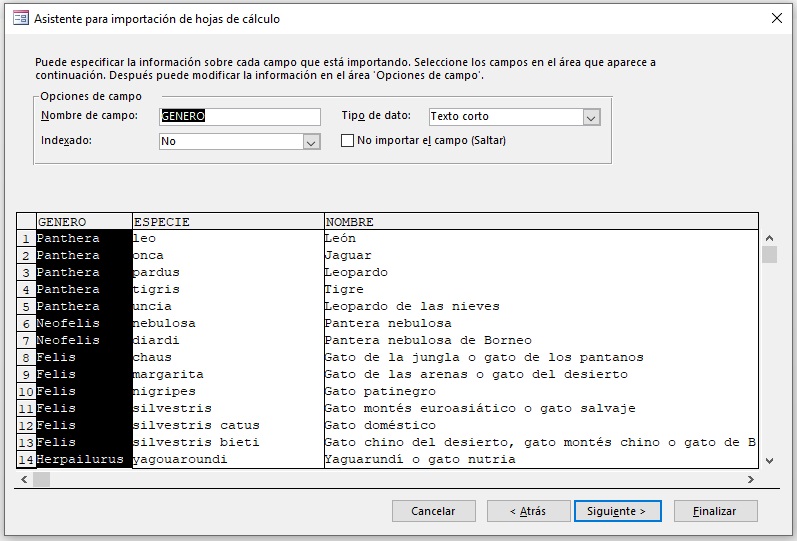Click the 'Tigre' name cell
Screen dimensions: 797x541
(541, 289)
